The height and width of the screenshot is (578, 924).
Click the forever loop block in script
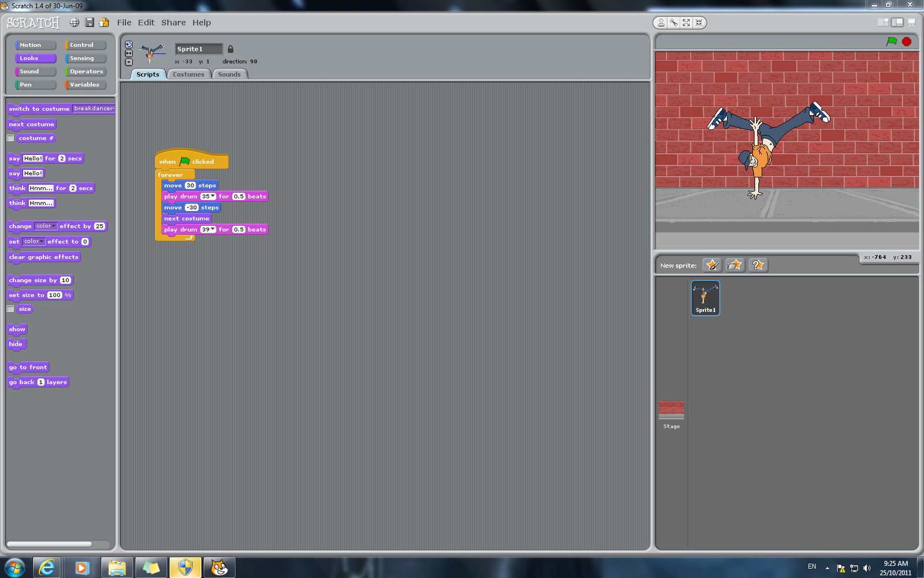pyautogui.click(x=176, y=175)
